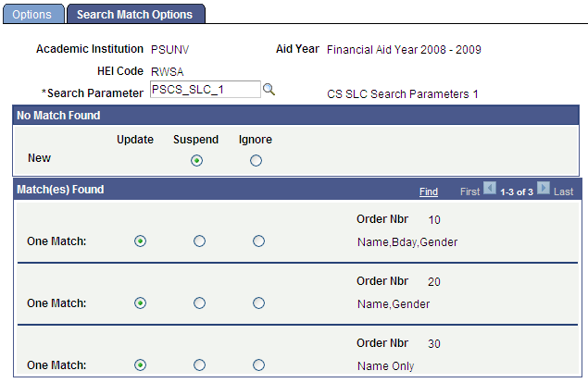Choose Ignore for the Order Nbr 10 match

click(x=258, y=241)
